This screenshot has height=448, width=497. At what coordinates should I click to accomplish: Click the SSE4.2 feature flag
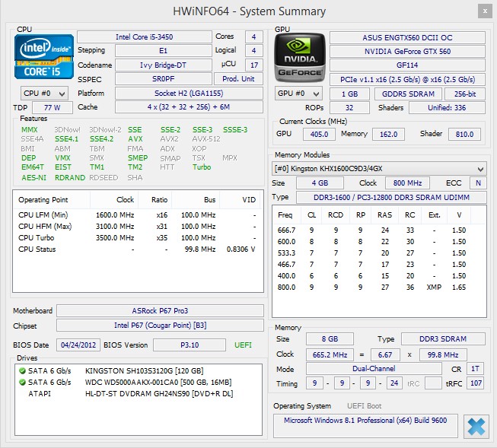[x=101, y=139]
